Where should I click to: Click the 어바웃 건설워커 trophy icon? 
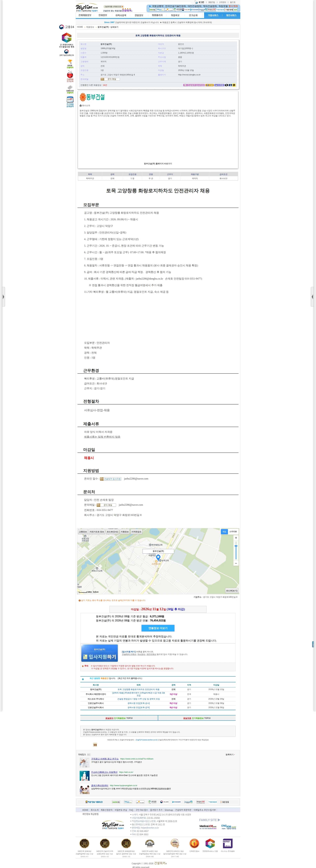[70, 64]
